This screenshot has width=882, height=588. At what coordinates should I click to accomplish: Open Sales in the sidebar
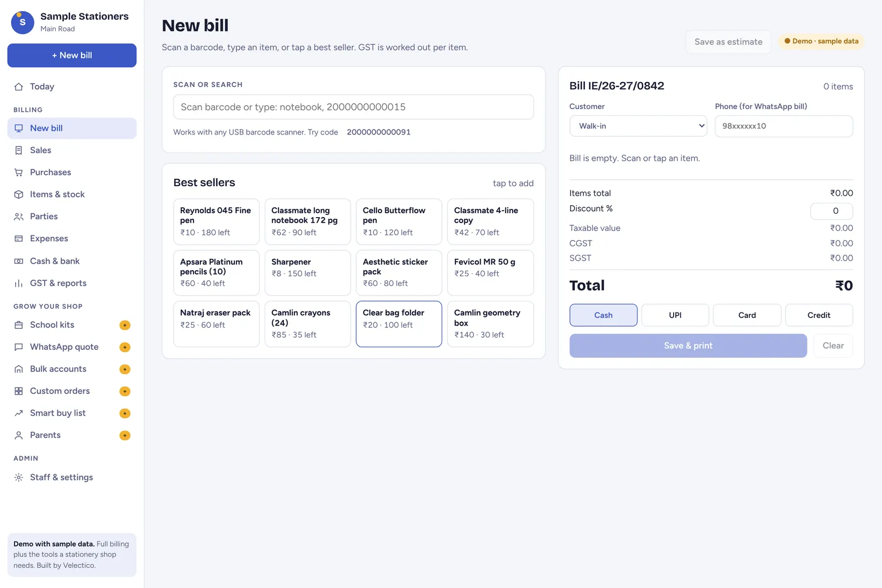(72, 150)
